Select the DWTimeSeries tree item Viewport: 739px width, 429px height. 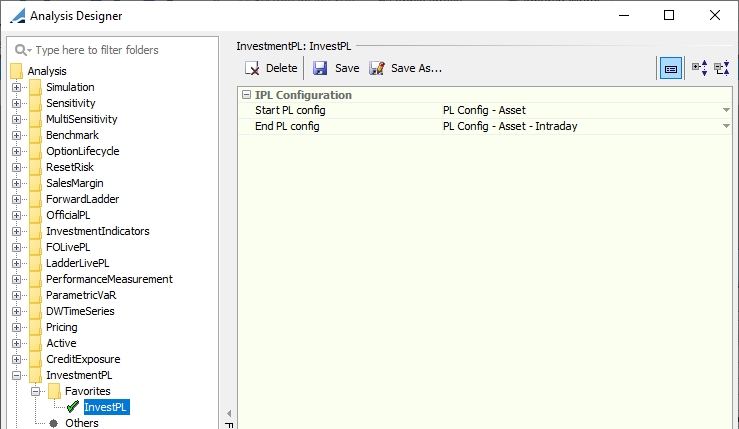point(80,312)
